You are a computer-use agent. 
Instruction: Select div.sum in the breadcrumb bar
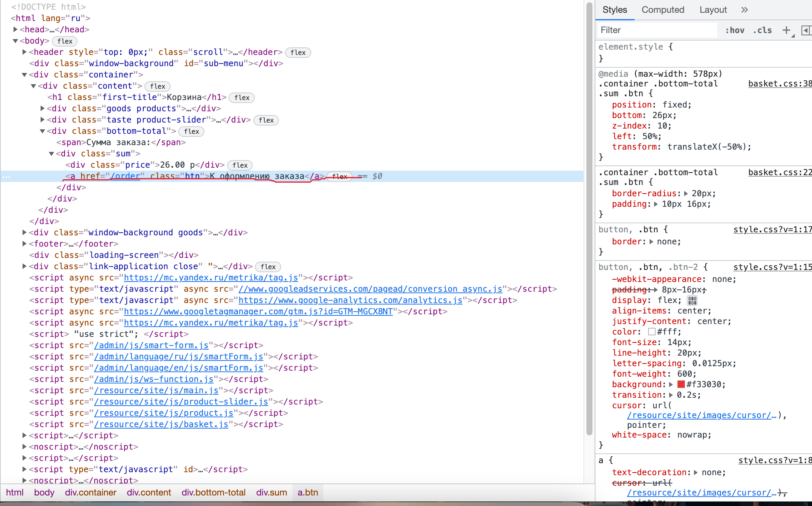[271, 492]
